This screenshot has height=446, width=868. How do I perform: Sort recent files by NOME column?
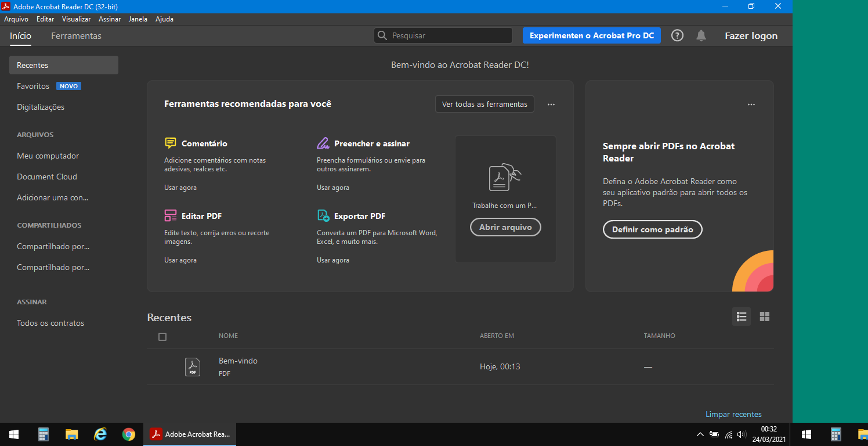pos(228,336)
